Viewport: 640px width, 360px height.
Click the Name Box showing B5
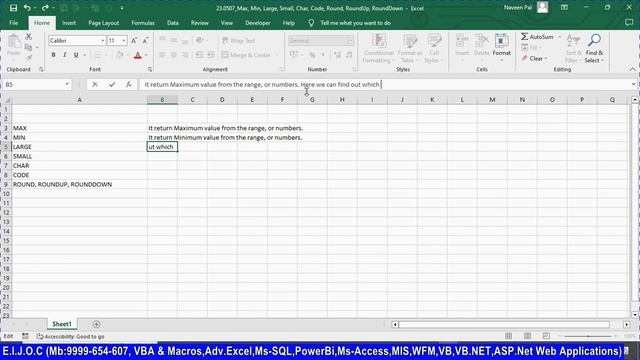click(33, 84)
